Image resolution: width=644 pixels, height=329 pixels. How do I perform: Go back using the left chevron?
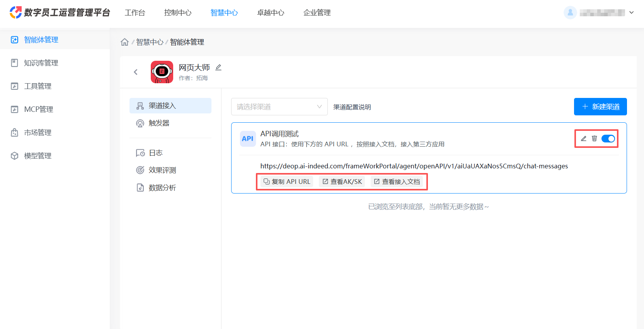tap(136, 72)
